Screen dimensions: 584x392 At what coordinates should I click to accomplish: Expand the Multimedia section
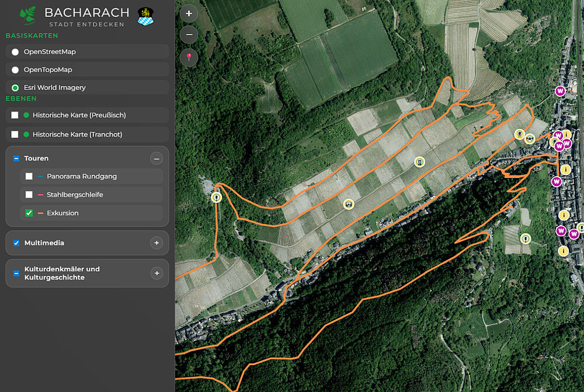(156, 243)
